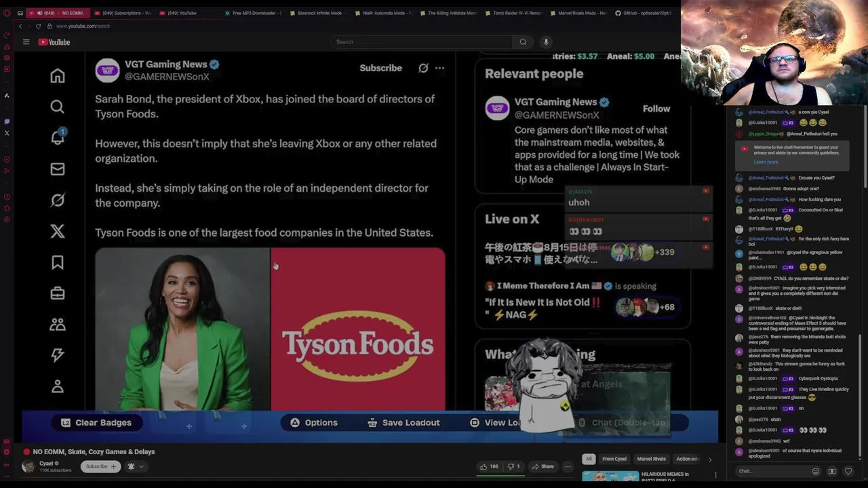Send a heart reaction in live chat

(848, 471)
